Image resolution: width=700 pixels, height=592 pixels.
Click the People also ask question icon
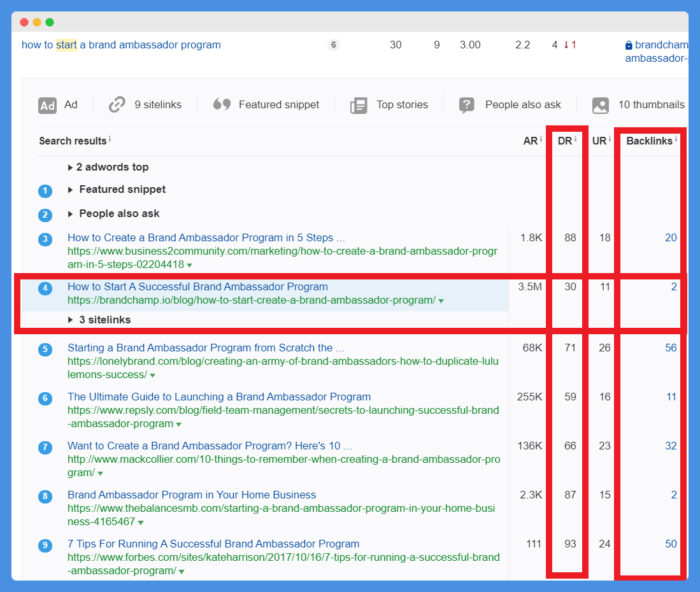(x=466, y=106)
